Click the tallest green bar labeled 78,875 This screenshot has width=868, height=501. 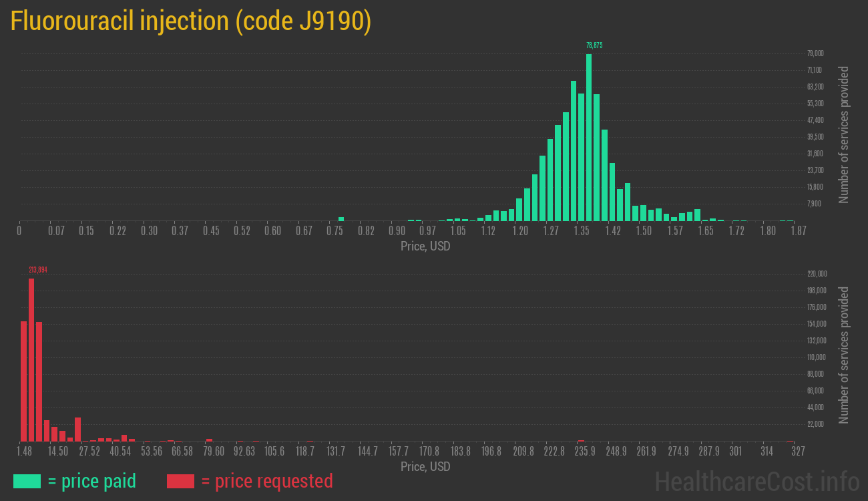(589, 137)
